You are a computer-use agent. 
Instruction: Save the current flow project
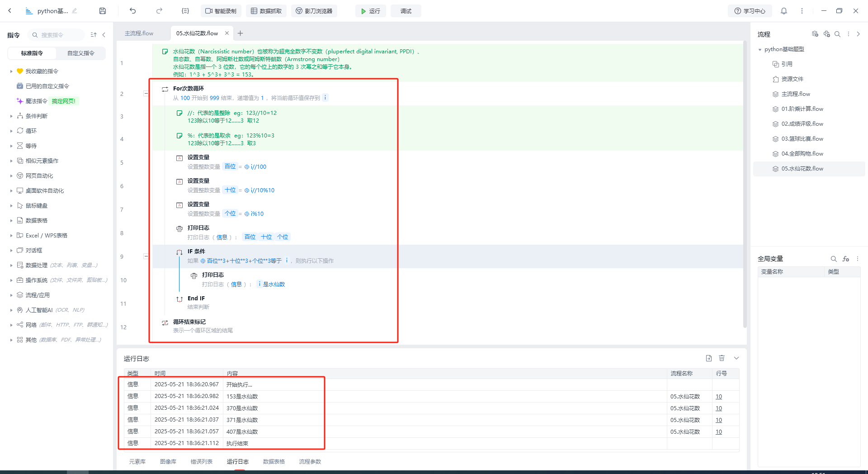click(x=102, y=10)
